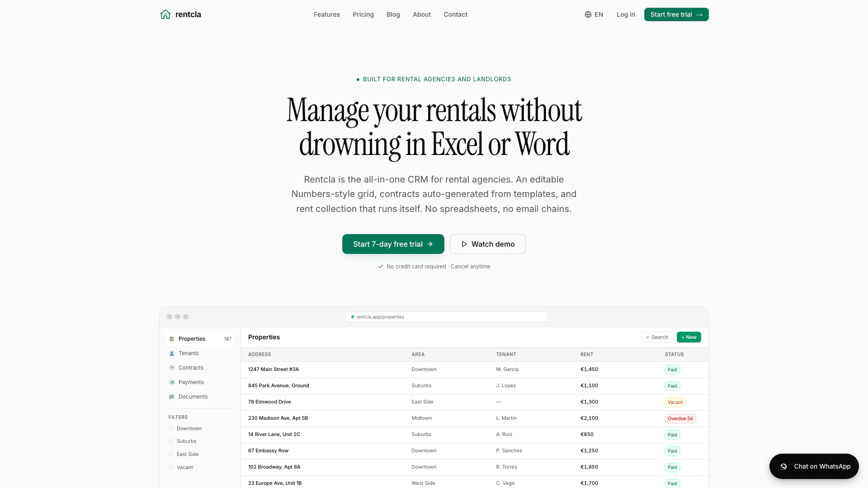This screenshot has width=868, height=488.
Task: Click the 67 Embassy Row address
Action: [268, 451]
